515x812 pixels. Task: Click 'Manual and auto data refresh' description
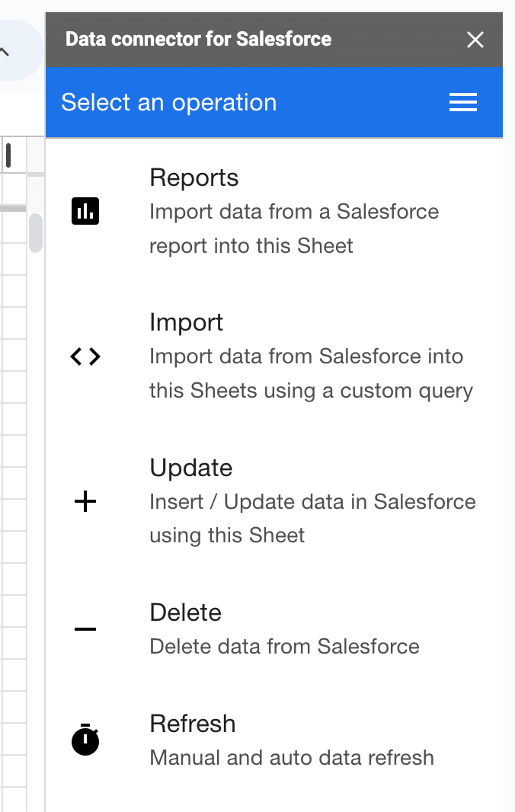(x=292, y=758)
